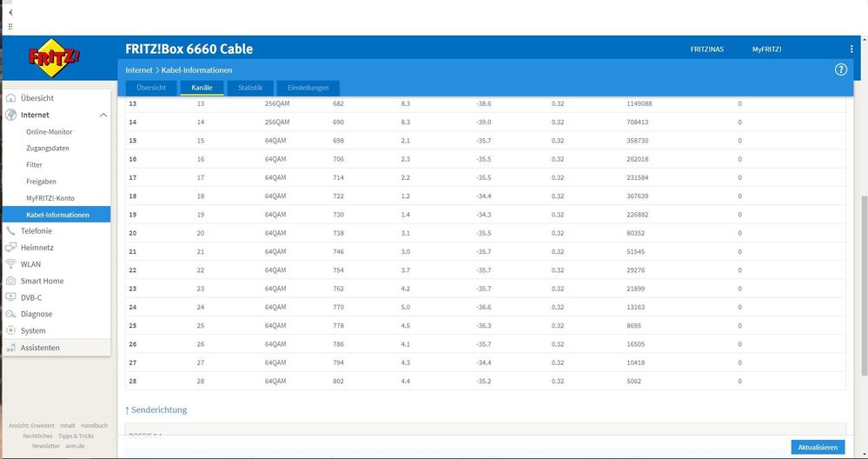Open the Inhalt footer link
The height and width of the screenshot is (459, 868).
point(68,426)
